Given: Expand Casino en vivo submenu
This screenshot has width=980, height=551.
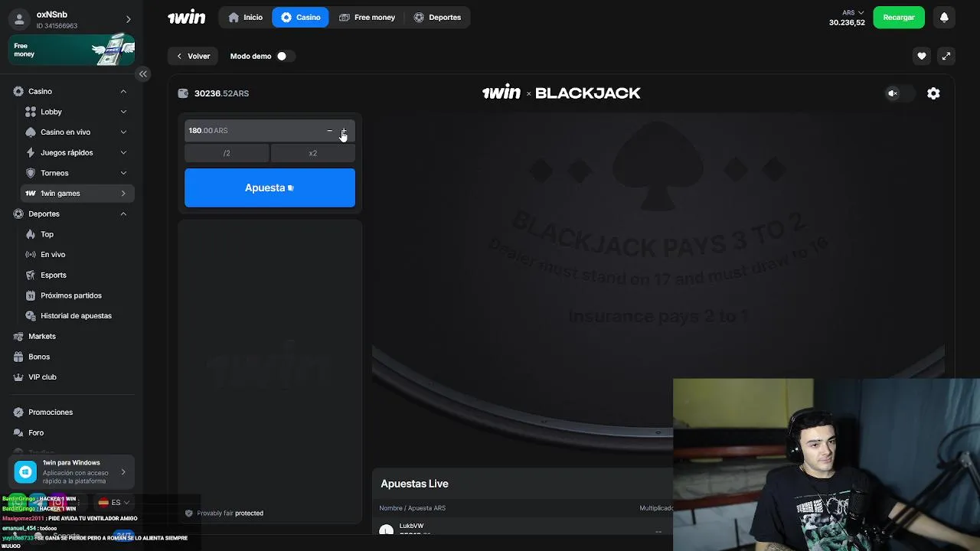Looking at the screenshot, I should tap(123, 132).
